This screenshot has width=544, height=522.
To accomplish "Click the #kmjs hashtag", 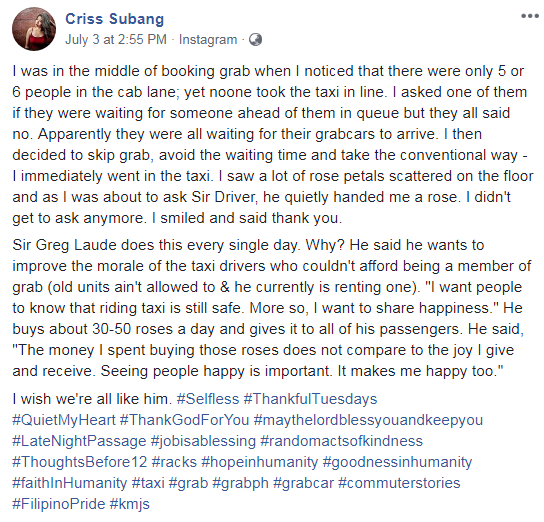I will pos(130,504).
